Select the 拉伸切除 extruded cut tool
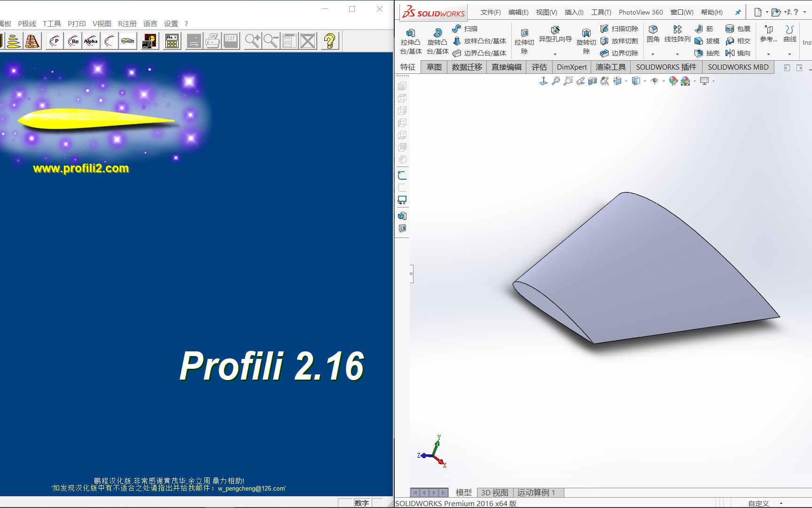Viewport: 812px width, 508px height. coord(524,41)
